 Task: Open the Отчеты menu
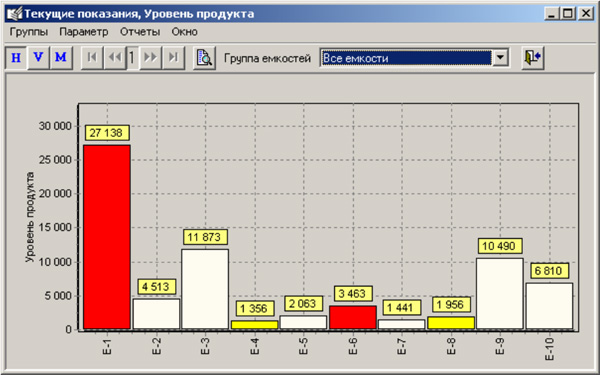[x=140, y=32]
